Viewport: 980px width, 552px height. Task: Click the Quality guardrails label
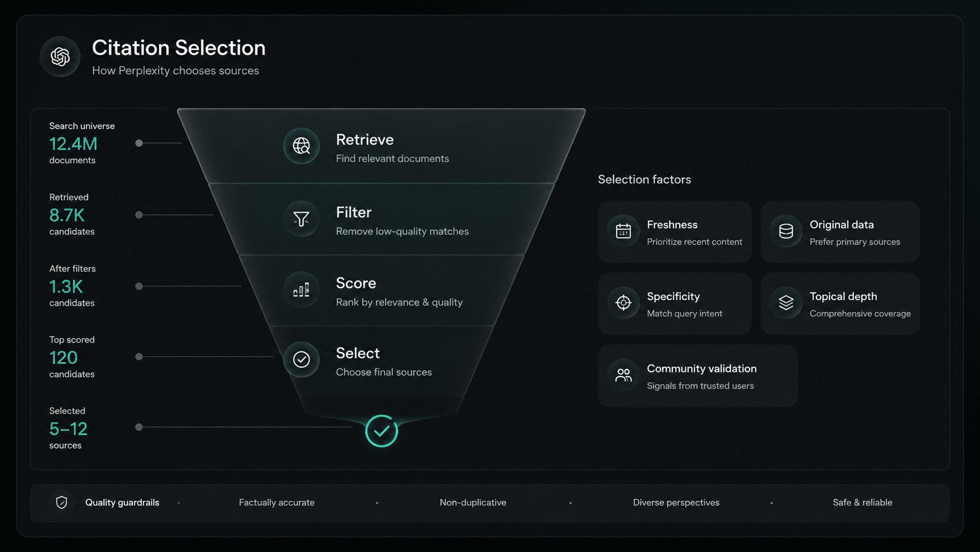pos(122,503)
